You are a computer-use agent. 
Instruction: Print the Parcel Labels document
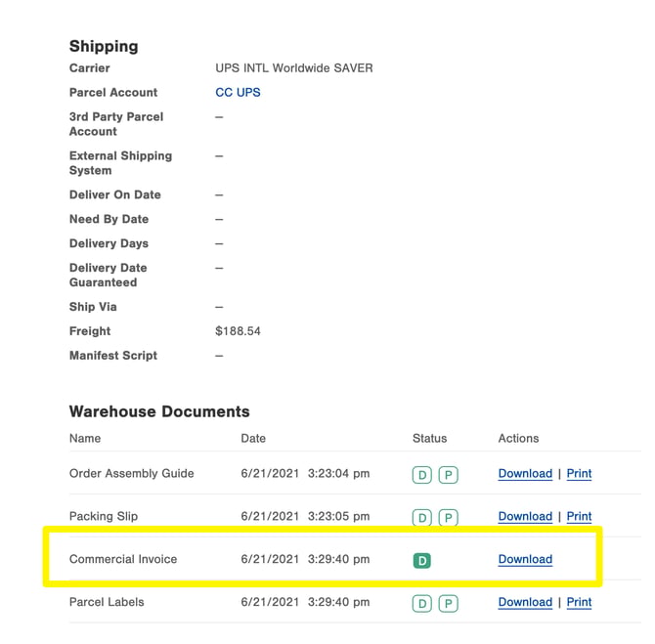coord(579,602)
